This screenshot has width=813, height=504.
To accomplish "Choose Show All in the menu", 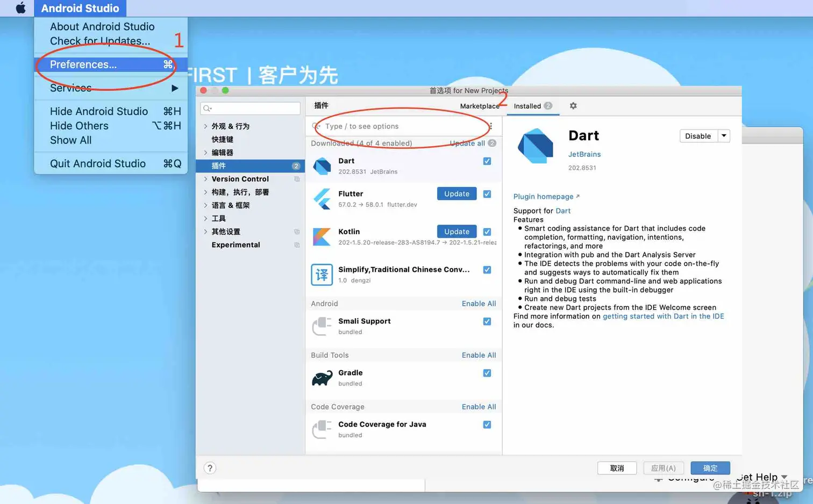I will pyautogui.click(x=111, y=140).
